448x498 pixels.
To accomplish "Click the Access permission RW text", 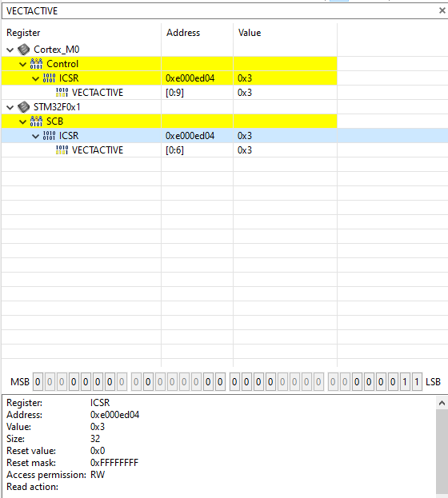I will (x=98, y=475).
